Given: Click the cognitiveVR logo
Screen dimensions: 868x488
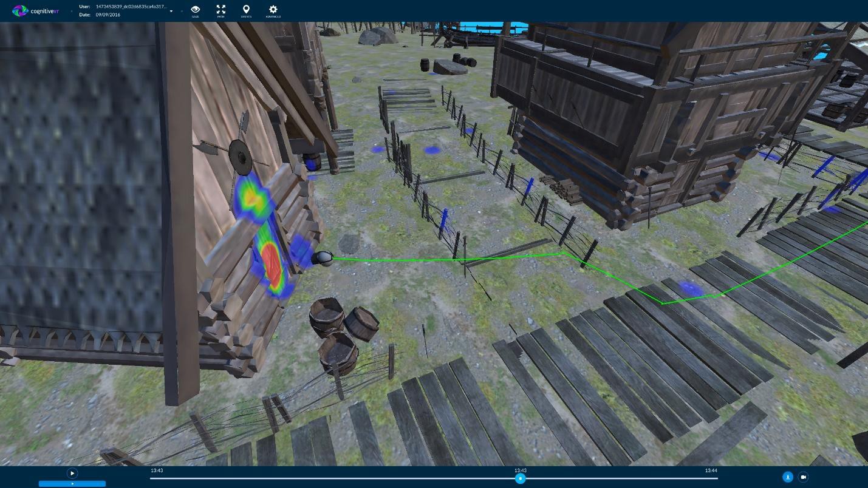Looking at the screenshot, I should [x=36, y=10].
